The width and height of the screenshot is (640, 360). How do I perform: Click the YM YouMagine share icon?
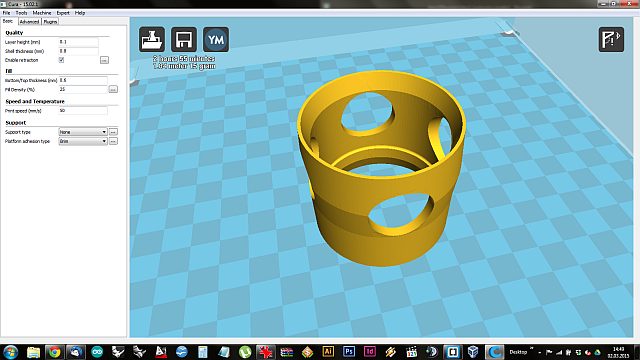click(216, 40)
